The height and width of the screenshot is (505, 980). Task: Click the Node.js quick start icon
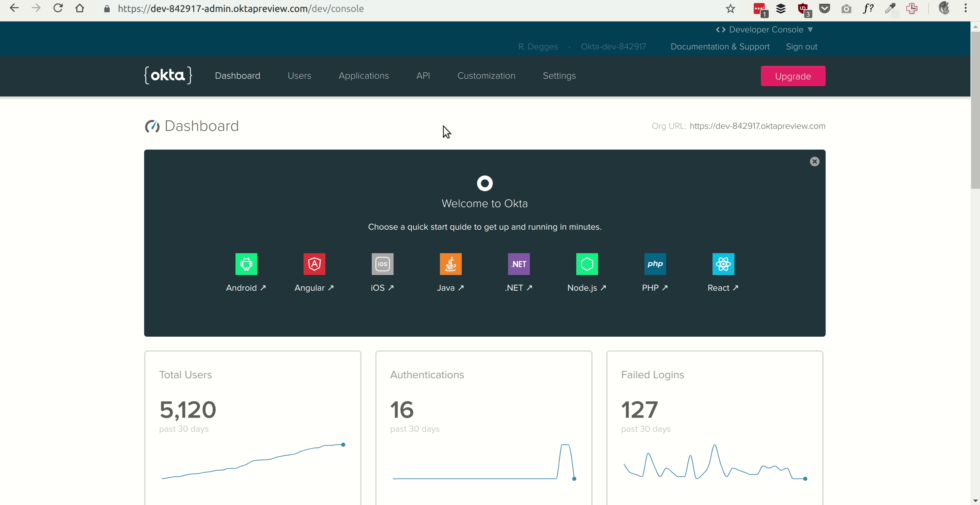pyautogui.click(x=586, y=263)
